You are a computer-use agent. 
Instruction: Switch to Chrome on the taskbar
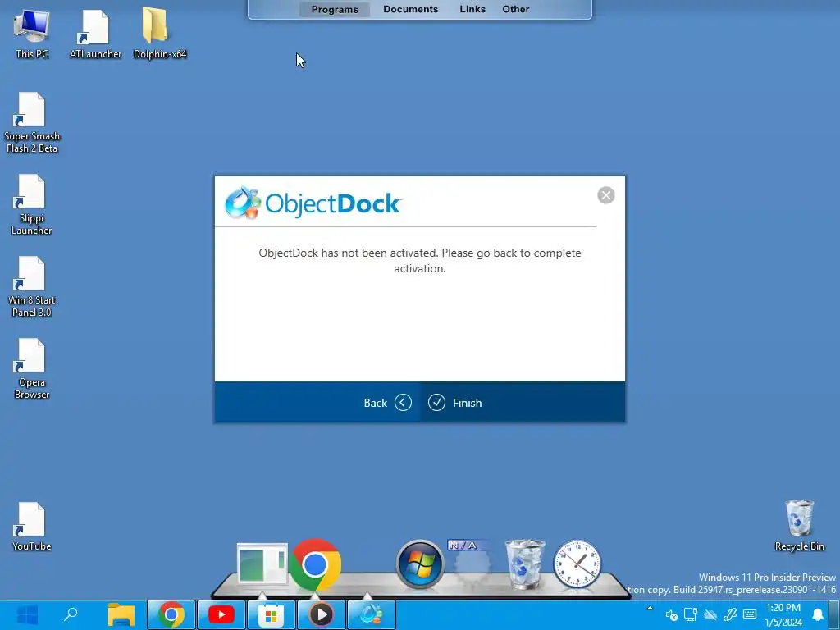(x=171, y=614)
